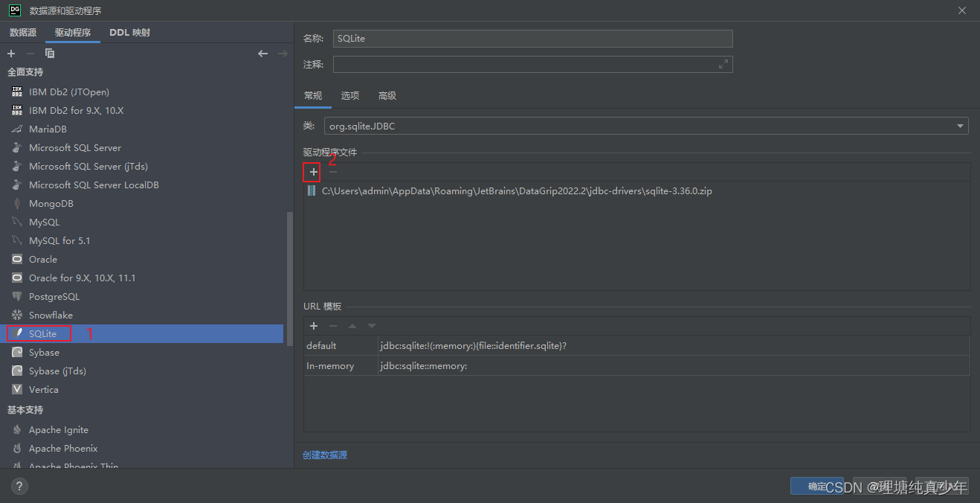
Task: Open the 类 driver class dropdown
Action: coord(960,126)
